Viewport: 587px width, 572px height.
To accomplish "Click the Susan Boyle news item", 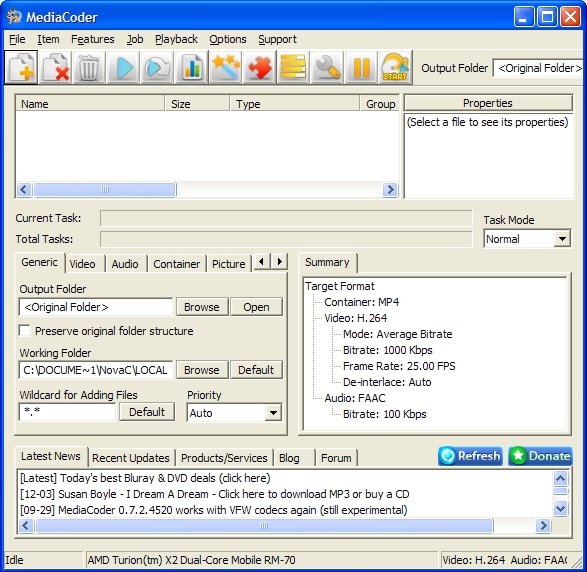I will click(x=215, y=494).
